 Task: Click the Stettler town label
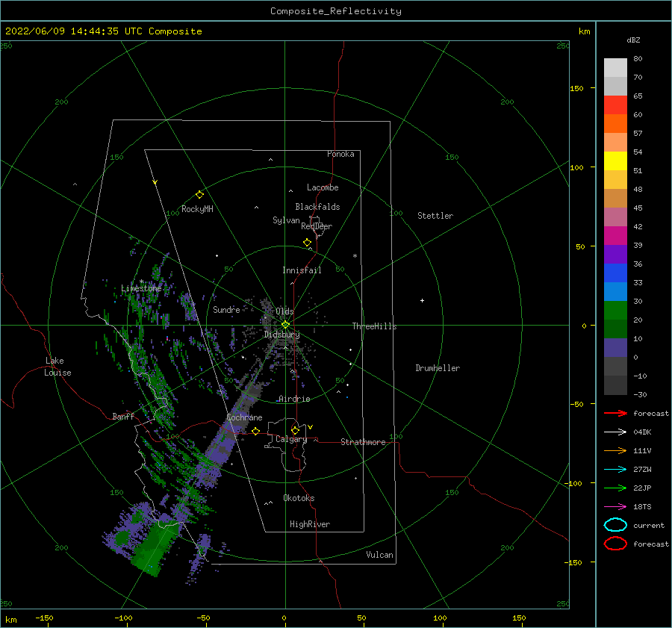tap(435, 216)
